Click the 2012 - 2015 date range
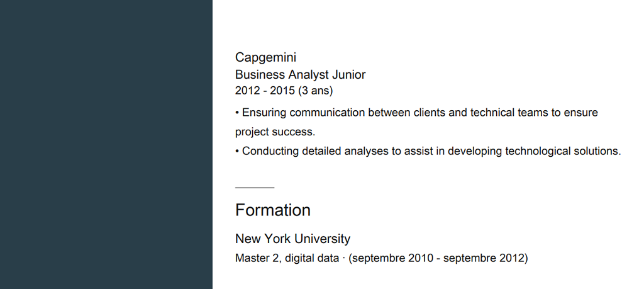The image size is (644, 289). (x=265, y=91)
